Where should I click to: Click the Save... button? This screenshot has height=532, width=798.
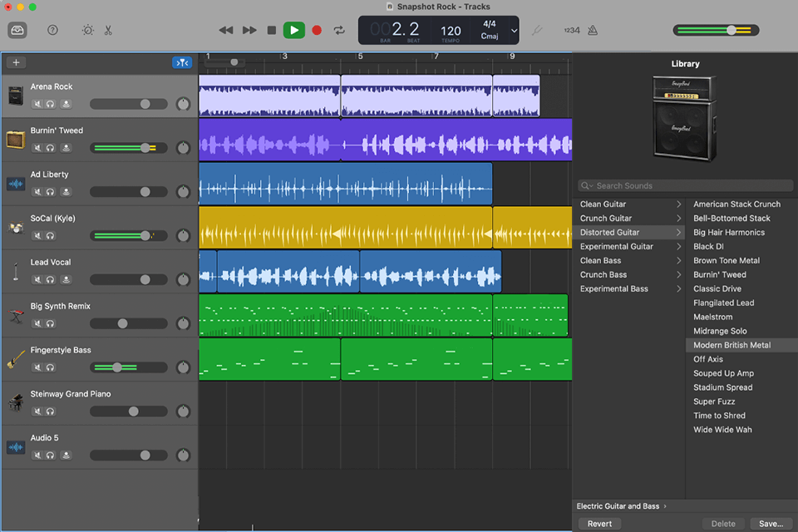pos(771,524)
